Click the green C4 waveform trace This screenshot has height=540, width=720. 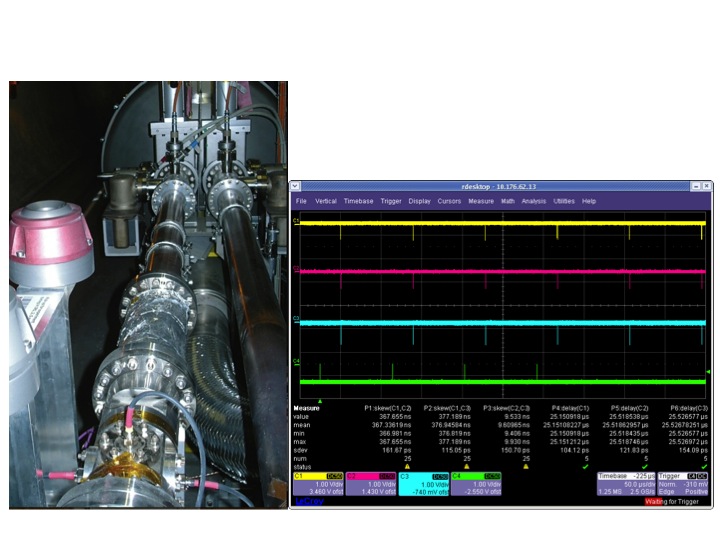tap(503, 382)
